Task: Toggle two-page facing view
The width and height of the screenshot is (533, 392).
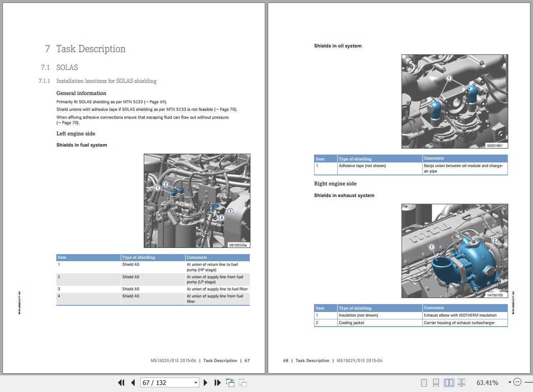Action: tap(449, 382)
